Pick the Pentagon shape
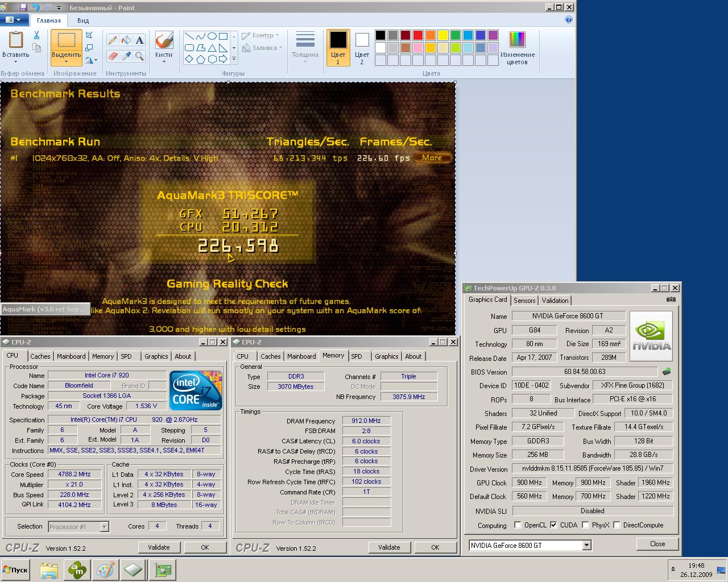The width and height of the screenshot is (728, 582). 201,59
